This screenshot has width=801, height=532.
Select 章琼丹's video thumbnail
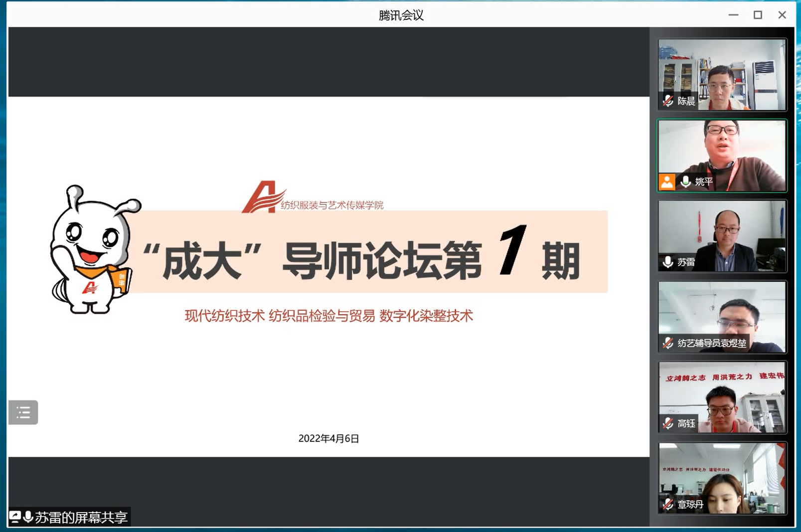pyautogui.click(x=722, y=478)
